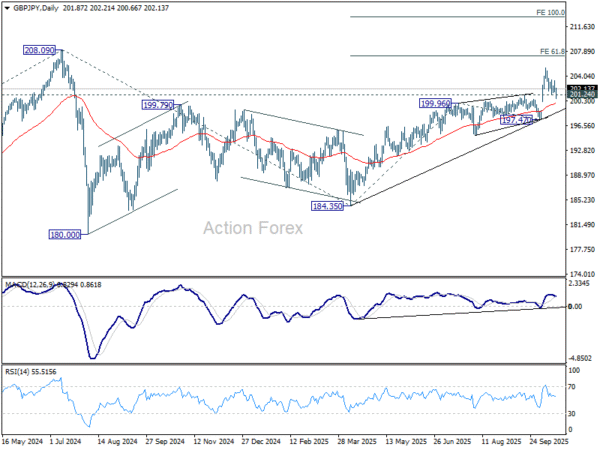Viewport: 600px width, 450px height.
Task: Click the 199.960 resistance label
Action: coord(438,103)
